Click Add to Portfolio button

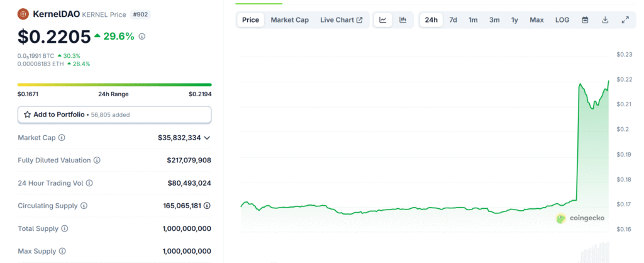tap(114, 115)
